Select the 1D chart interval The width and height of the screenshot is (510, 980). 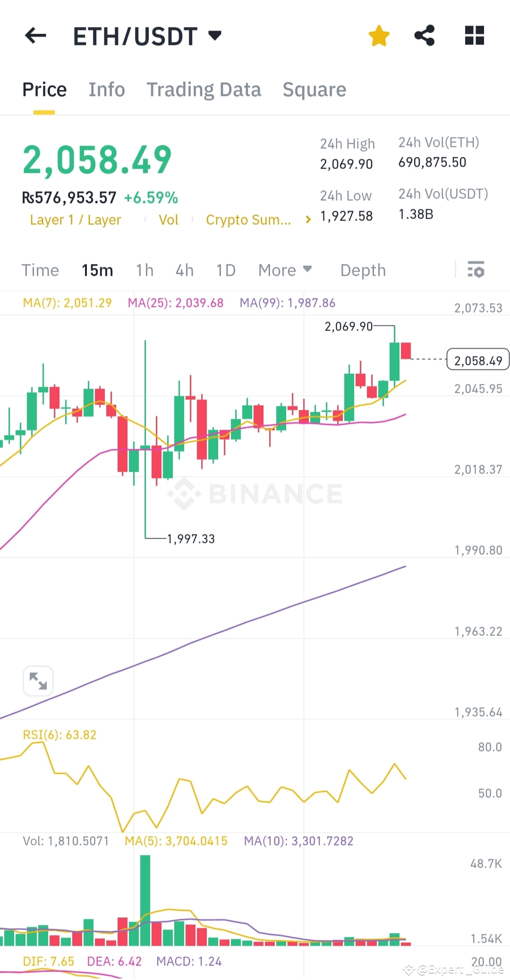pos(225,270)
